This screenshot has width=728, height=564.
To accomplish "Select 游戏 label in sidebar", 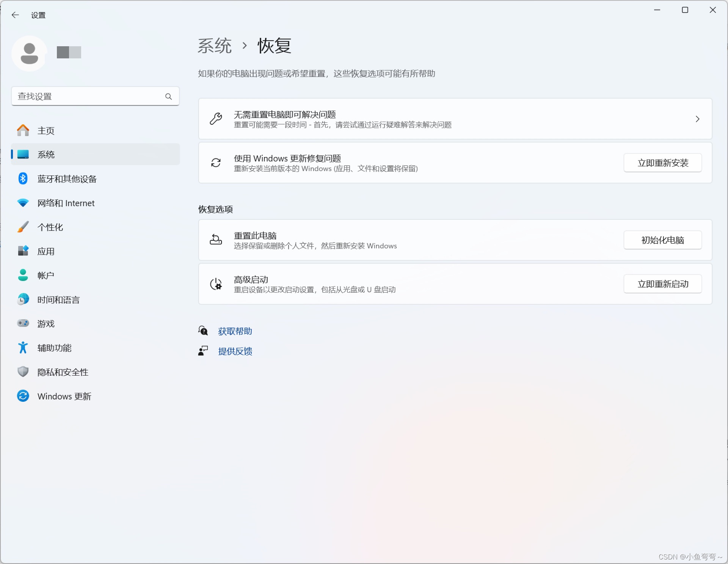I will 46,324.
